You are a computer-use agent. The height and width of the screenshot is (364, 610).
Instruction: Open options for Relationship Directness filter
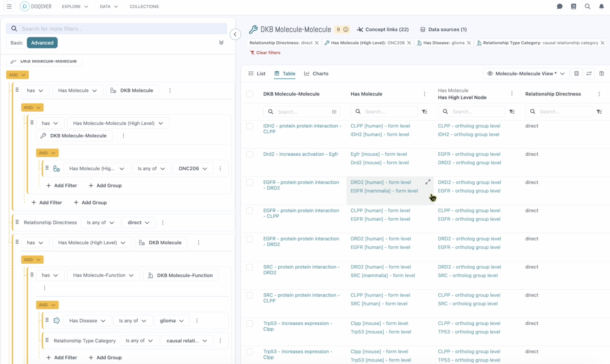[163, 222]
